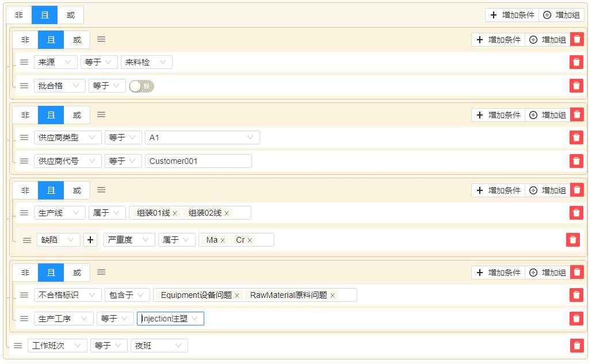Open the 夜班 shift dropdown
The image size is (592, 364).
(159, 346)
